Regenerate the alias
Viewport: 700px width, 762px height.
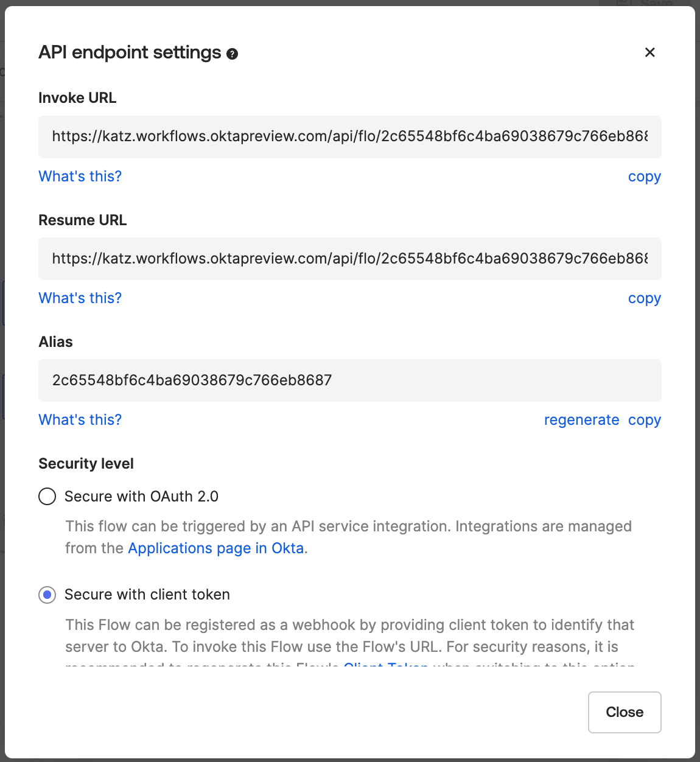581,420
